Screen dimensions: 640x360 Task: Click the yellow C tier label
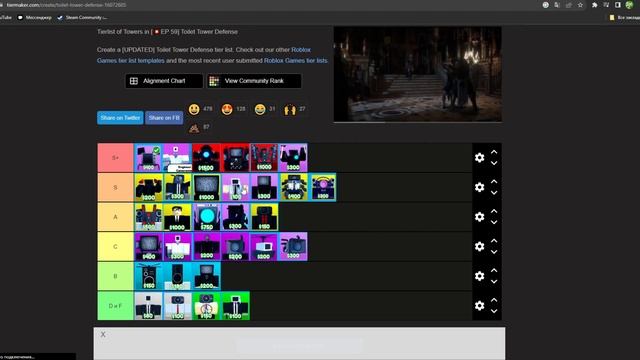coord(116,247)
